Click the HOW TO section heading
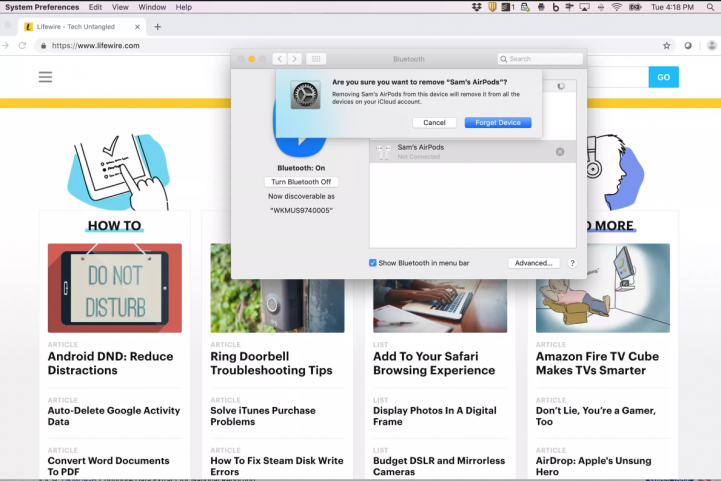 pyautogui.click(x=114, y=226)
